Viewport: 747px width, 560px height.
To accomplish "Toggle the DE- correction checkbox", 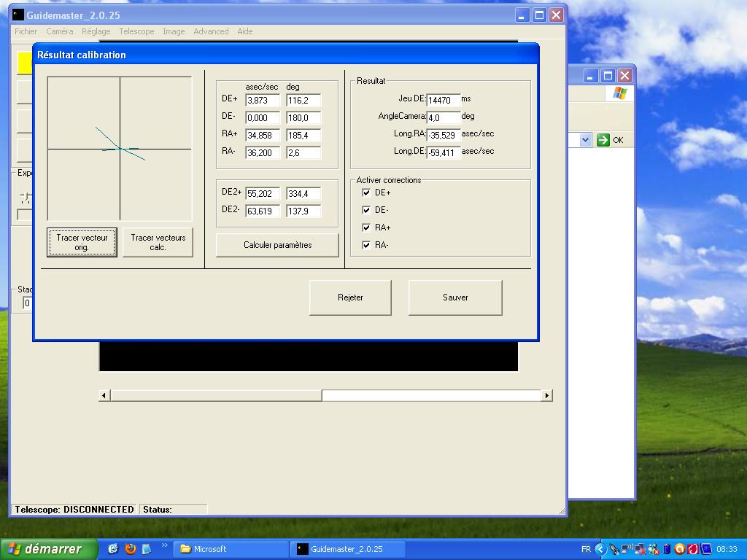I will click(366, 210).
